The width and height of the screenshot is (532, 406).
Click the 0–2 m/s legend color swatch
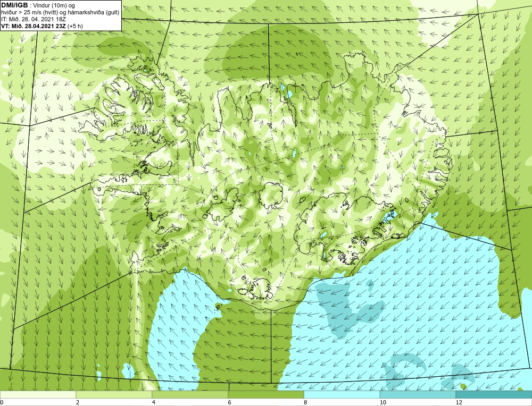(x=38, y=394)
